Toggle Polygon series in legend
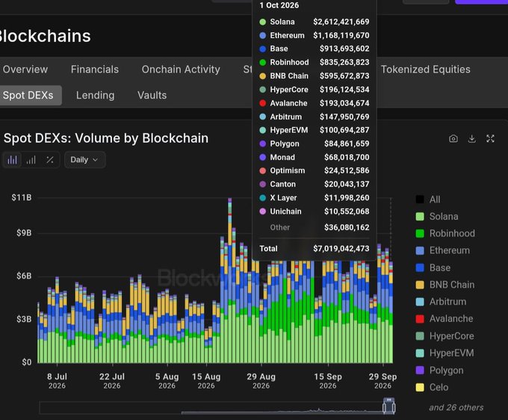 tap(439, 371)
